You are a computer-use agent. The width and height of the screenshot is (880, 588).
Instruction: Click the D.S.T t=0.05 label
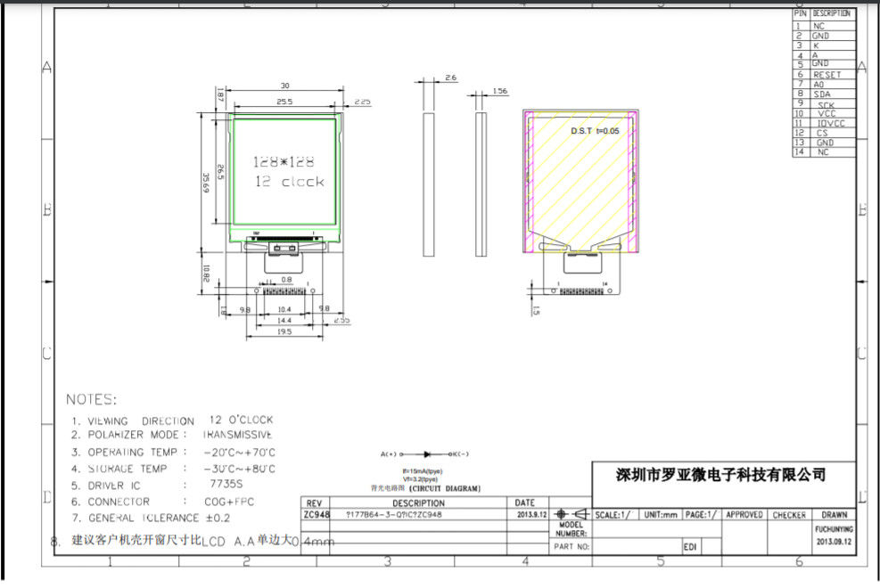(594, 131)
